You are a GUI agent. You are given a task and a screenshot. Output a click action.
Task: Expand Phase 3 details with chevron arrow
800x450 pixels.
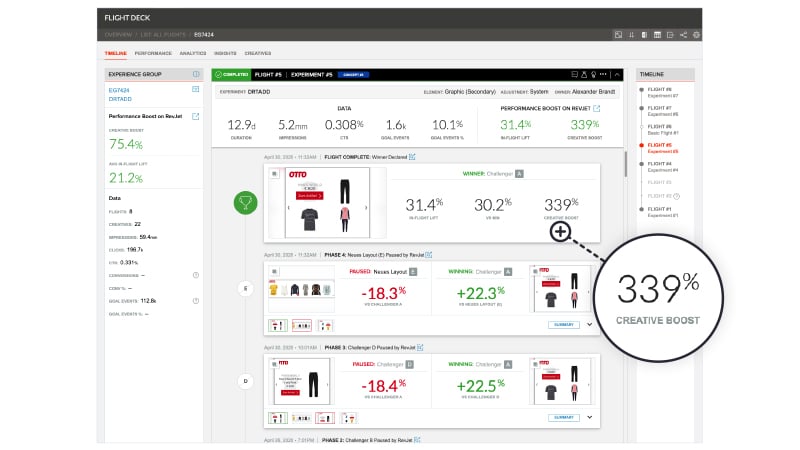[x=590, y=417]
